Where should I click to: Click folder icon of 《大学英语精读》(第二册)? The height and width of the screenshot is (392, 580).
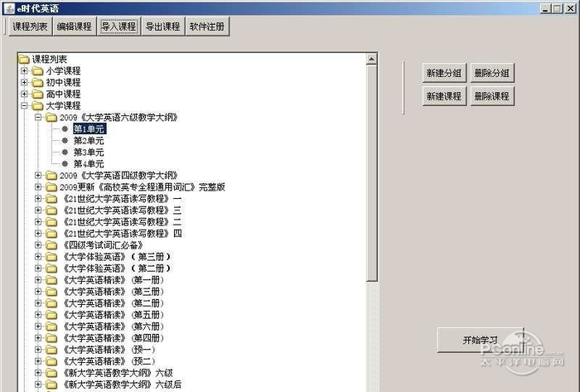click(51, 303)
